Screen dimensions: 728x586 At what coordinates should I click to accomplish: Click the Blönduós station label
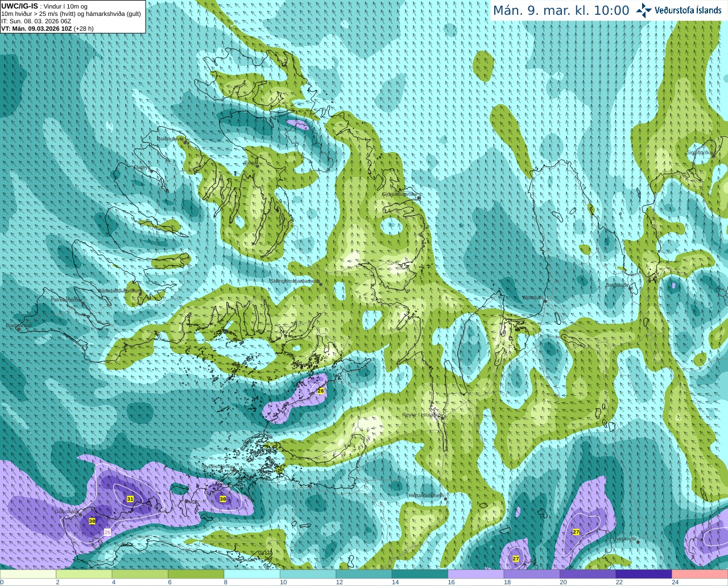[x=534, y=298]
